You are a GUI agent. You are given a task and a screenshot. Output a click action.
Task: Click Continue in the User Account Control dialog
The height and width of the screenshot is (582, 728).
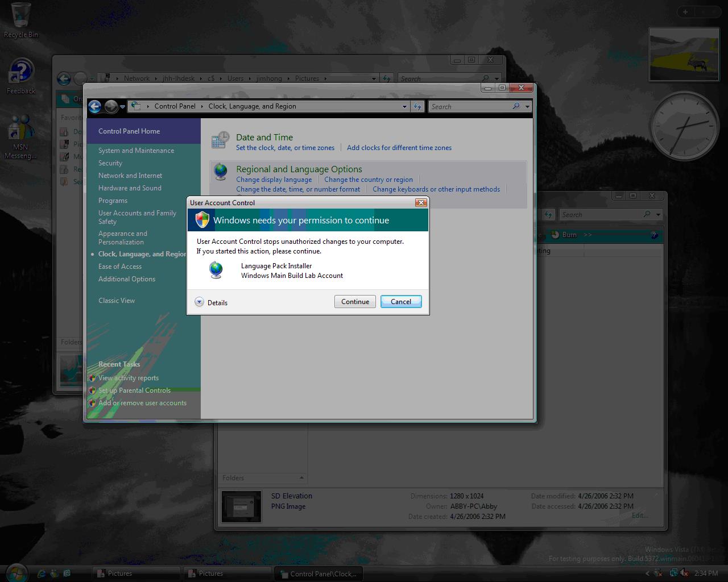tap(355, 302)
